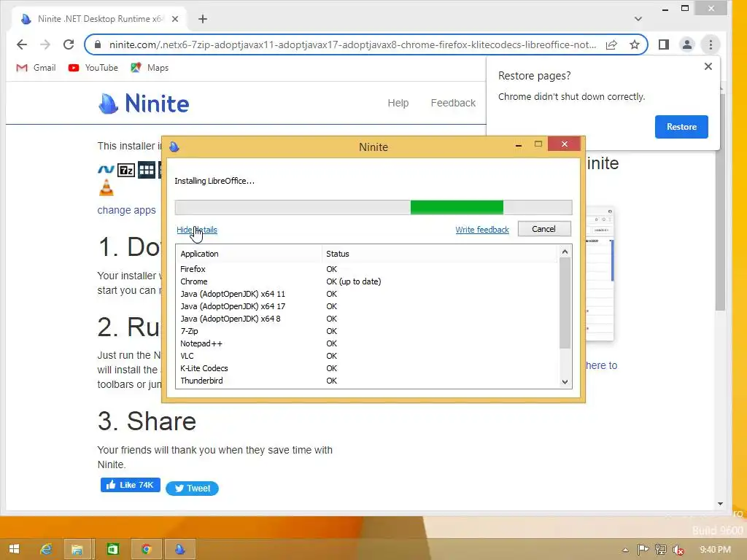Click the grid app icon beside 7-Zip
The height and width of the screenshot is (560, 747).
(x=147, y=170)
